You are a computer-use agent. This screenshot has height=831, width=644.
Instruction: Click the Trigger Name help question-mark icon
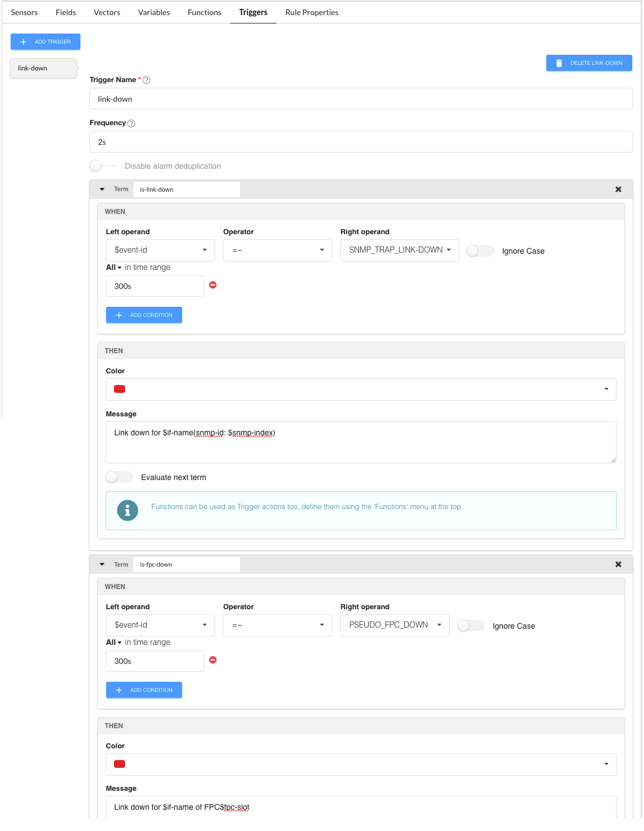pyautogui.click(x=146, y=80)
